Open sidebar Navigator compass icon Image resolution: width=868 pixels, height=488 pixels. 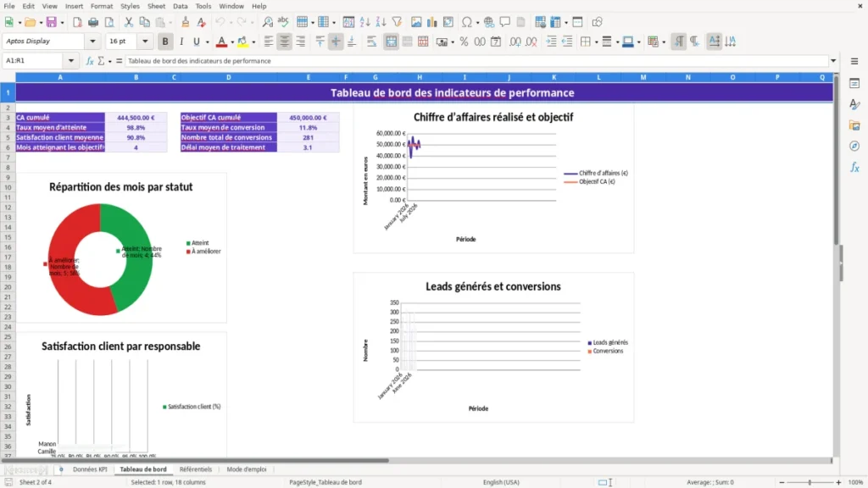(x=854, y=146)
